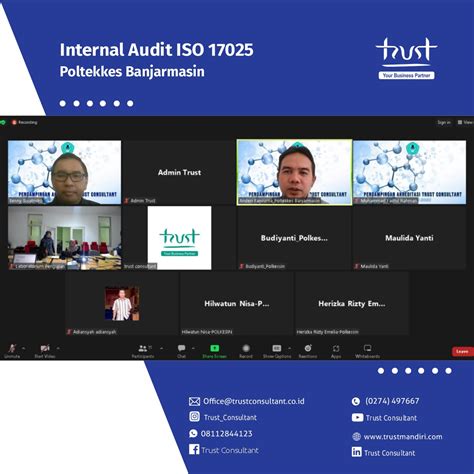Select the trust consultant logo tile
474x474 pixels.
pos(180,238)
